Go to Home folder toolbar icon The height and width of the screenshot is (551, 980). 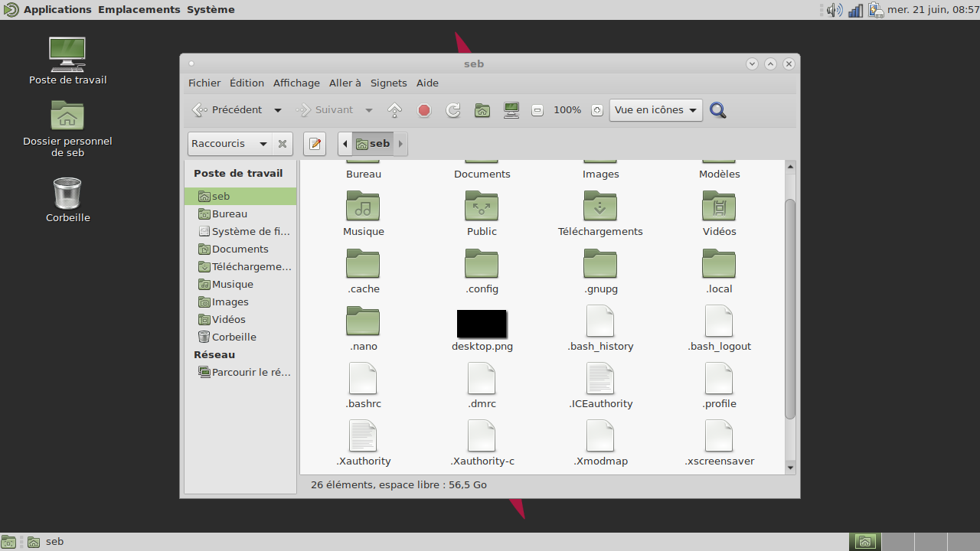point(482,110)
